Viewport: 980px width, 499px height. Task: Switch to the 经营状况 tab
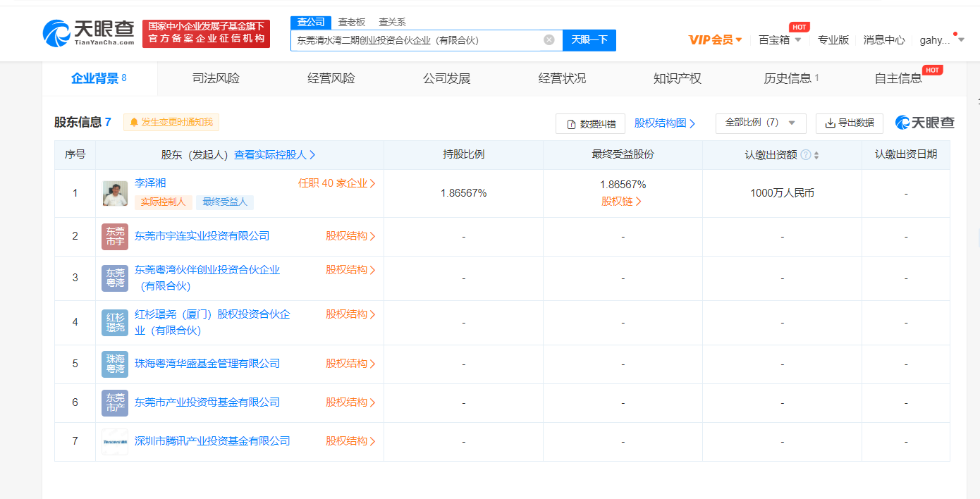(562, 78)
